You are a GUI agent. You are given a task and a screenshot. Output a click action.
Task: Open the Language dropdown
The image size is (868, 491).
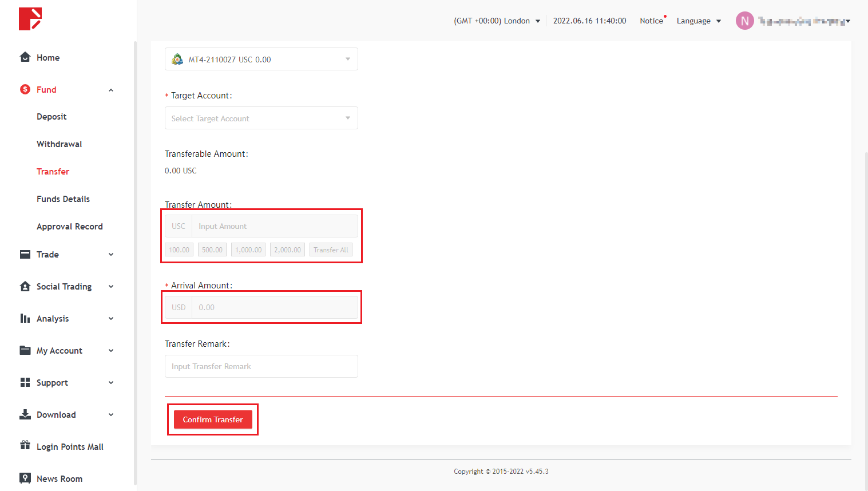click(x=698, y=21)
